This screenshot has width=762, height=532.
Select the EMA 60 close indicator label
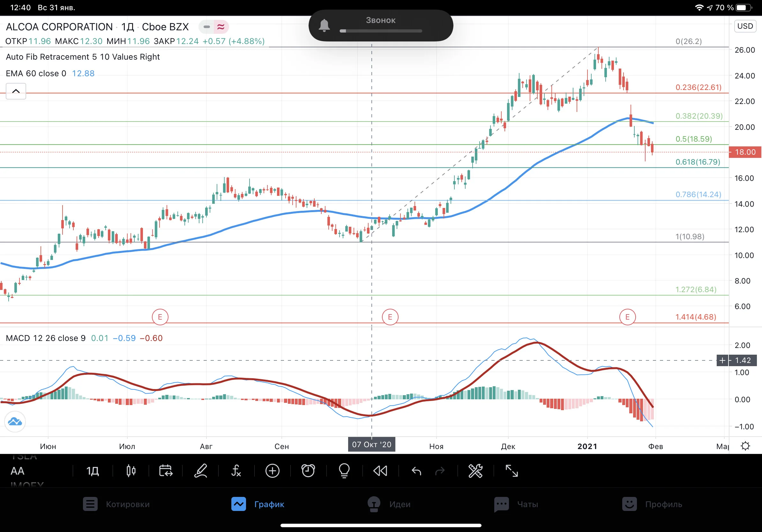pyautogui.click(x=36, y=73)
